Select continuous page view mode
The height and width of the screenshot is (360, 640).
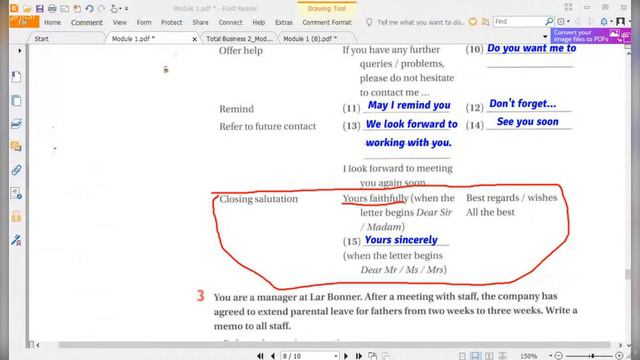coord(475,356)
